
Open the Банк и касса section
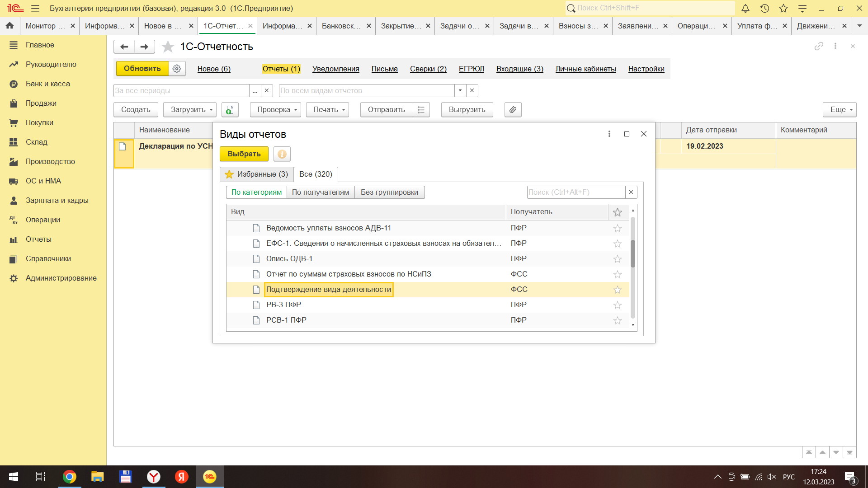click(47, 84)
